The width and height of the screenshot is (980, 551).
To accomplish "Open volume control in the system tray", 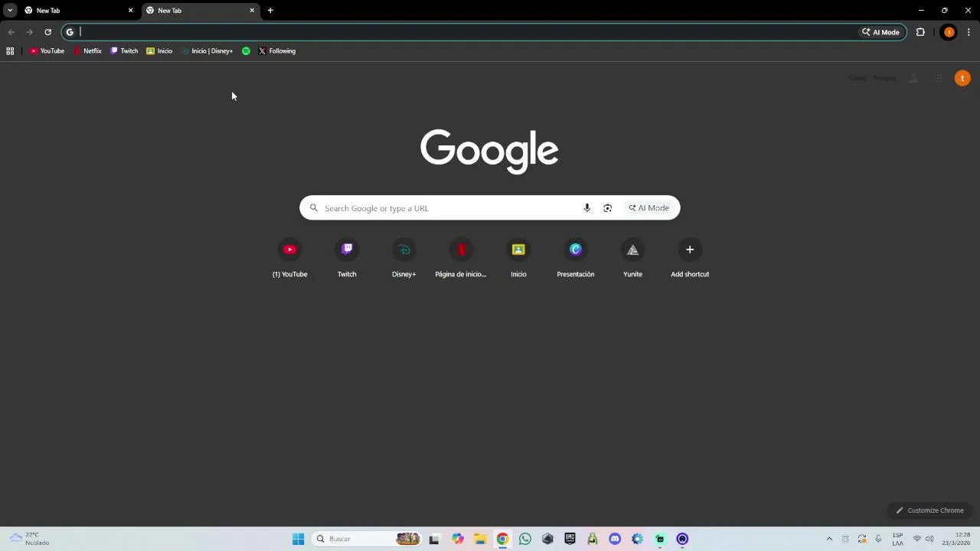I will coord(929,539).
